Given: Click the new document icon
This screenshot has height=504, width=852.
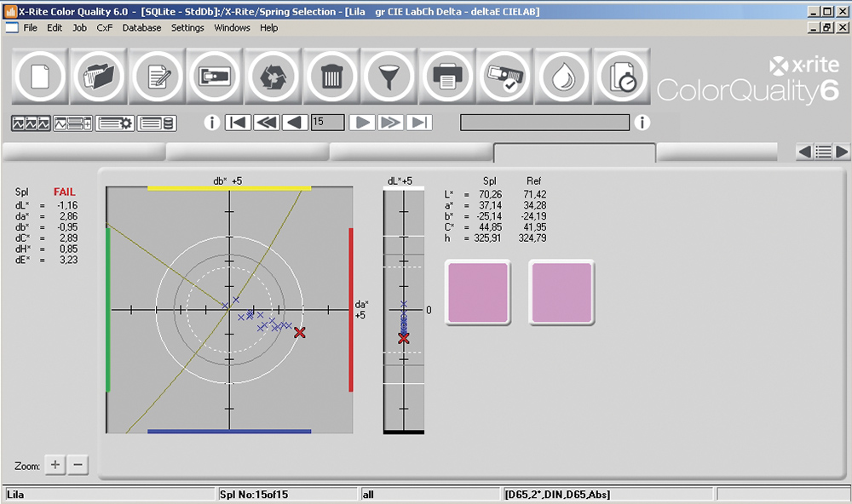Looking at the screenshot, I should point(40,77).
